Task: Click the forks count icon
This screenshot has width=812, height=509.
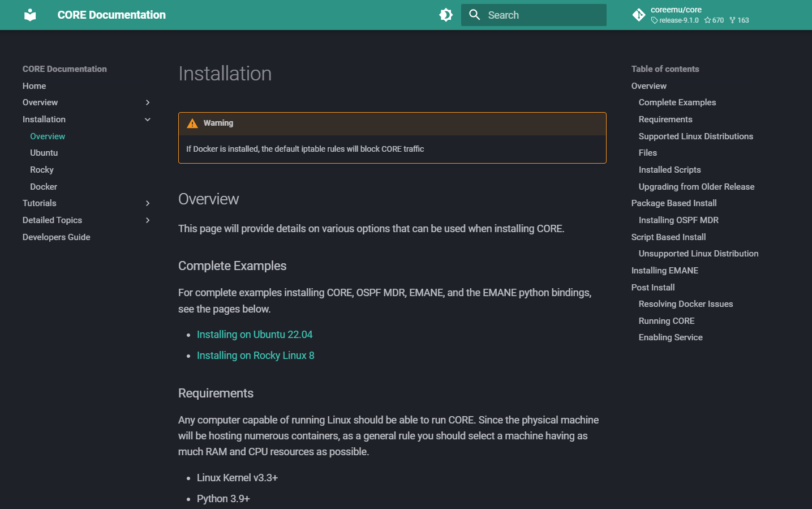Action: pos(733,20)
